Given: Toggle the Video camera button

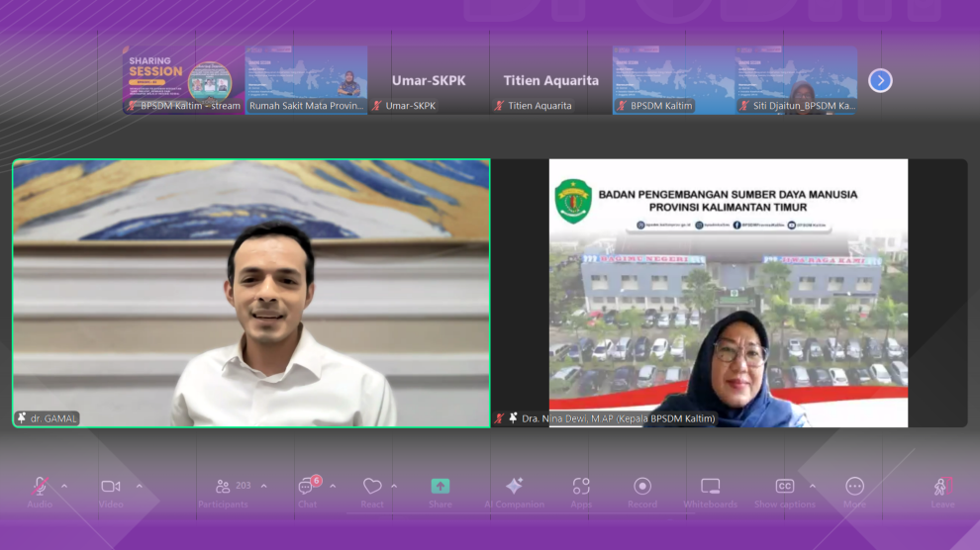Looking at the screenshot, I should click(111, 486).
